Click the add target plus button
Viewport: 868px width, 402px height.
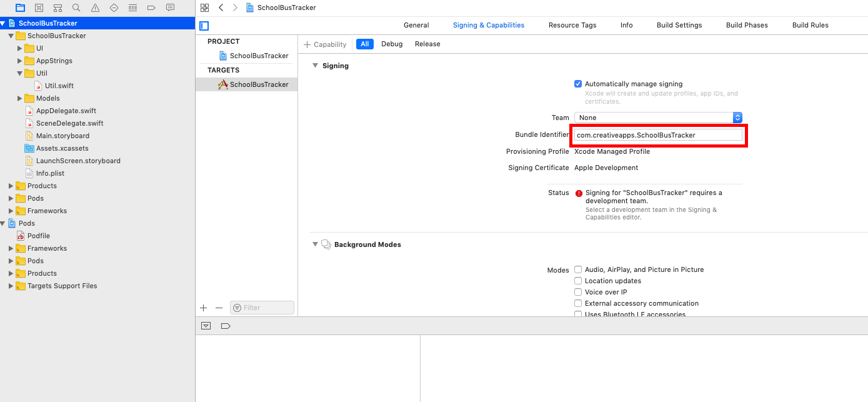point(203,308)
